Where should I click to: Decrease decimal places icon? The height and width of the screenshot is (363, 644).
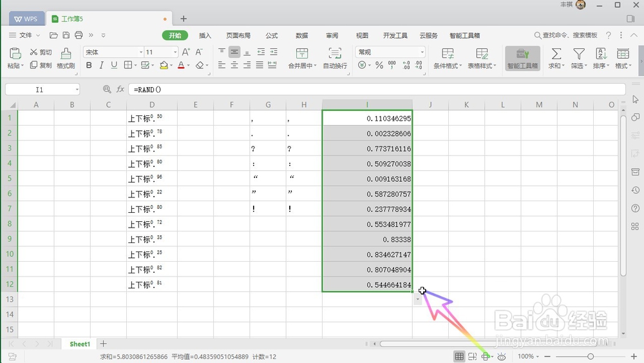(x=419, y=65)
